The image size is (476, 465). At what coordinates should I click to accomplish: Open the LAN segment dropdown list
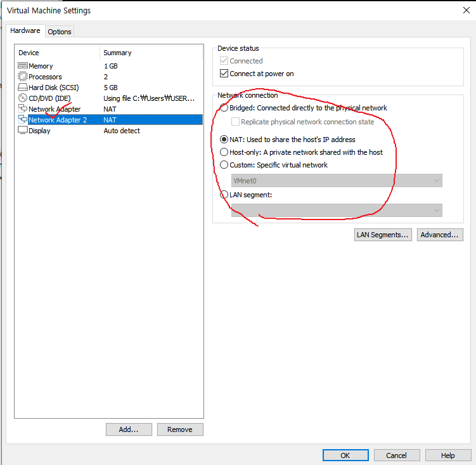[x=337, y=211]
